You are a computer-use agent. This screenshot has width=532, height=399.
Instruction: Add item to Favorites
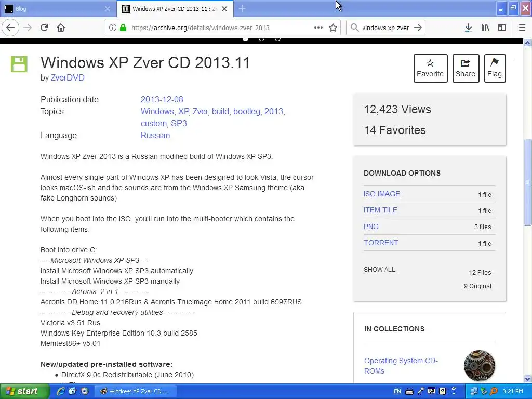pos(430,68)
